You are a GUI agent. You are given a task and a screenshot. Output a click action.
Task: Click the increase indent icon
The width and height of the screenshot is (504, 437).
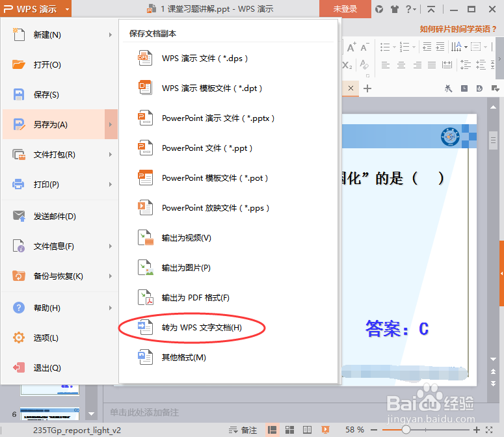tap(440, 47)
